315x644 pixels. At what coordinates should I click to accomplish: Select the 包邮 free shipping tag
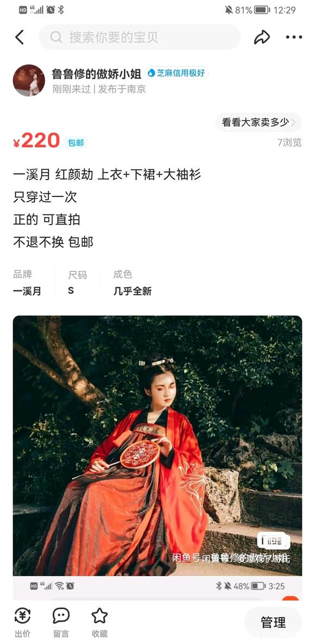(x=75, y=143)
